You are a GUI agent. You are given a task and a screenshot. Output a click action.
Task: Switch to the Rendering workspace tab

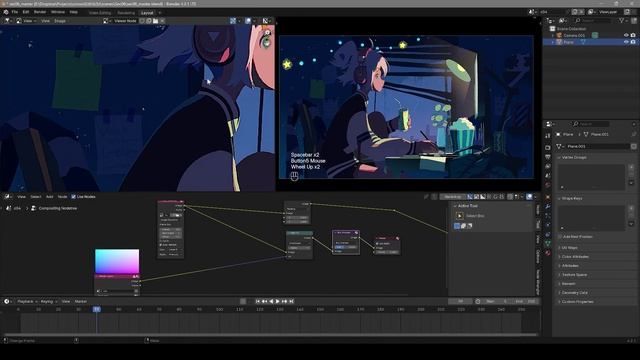click(x=126, y=13)
